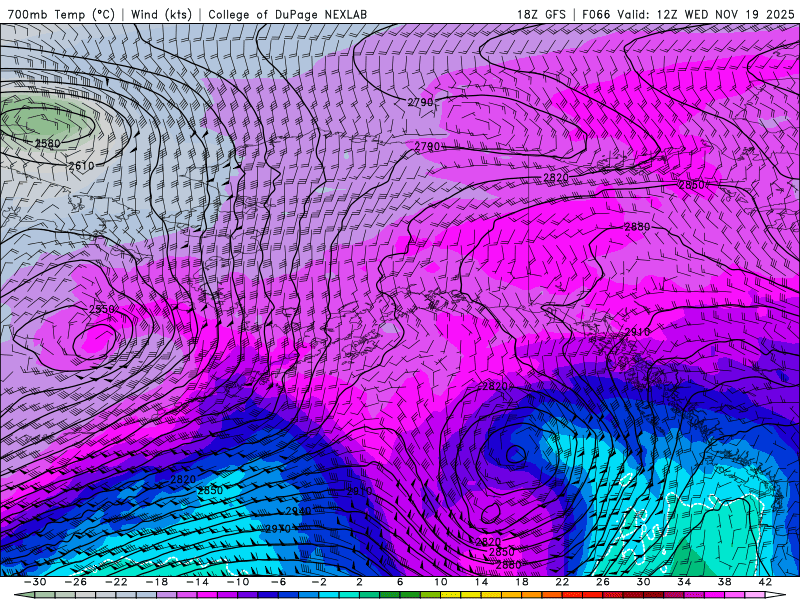Select the "12Z WED NOV 19 2025" valid time

point(726,14)
